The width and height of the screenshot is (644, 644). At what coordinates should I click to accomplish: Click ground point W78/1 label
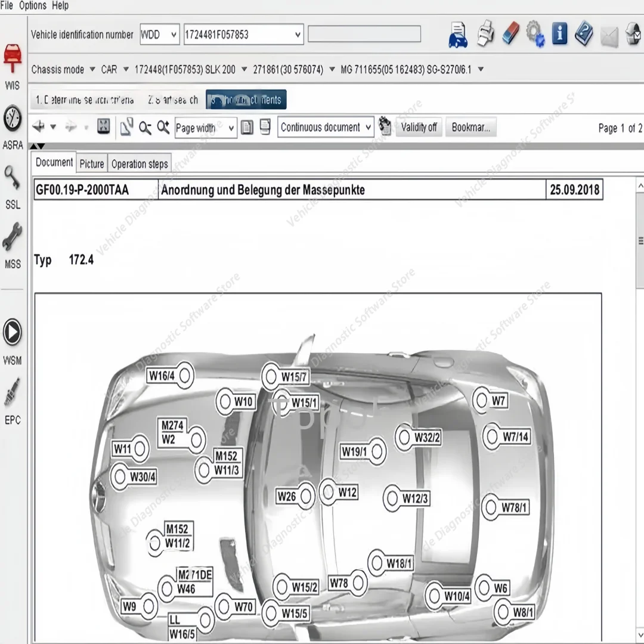(x=514, y=507)
